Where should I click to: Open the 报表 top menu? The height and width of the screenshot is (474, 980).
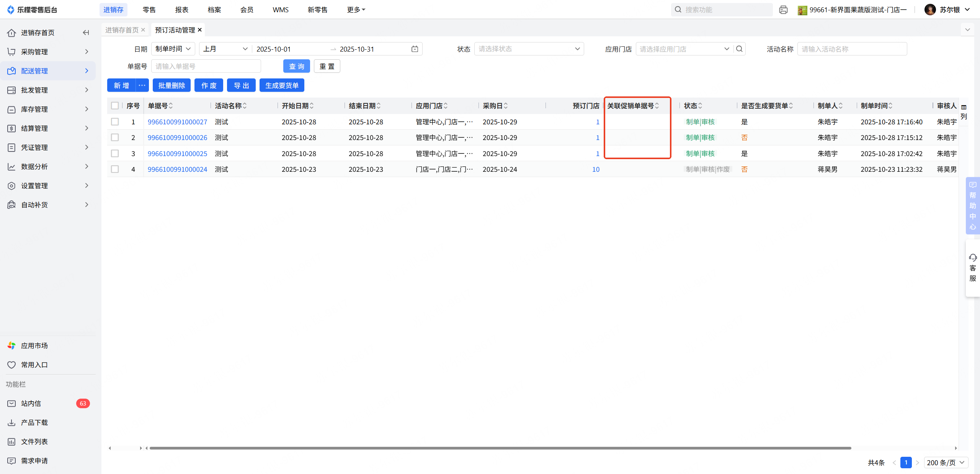(x=181, y=10)
